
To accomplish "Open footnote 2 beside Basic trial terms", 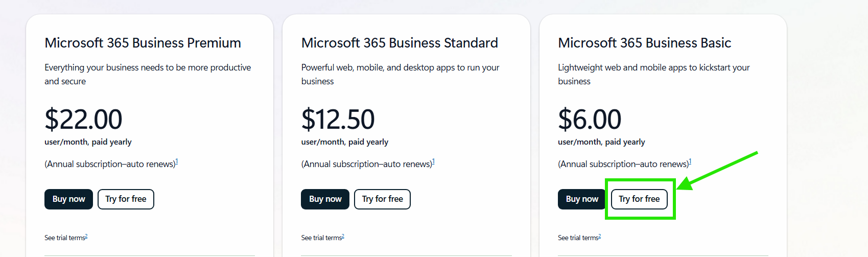I will click(x=600, y=236).
